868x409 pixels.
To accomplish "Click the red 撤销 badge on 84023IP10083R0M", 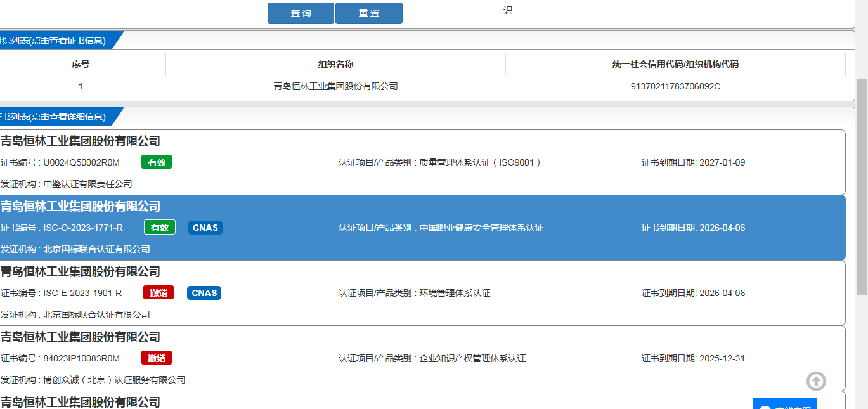I will point(157,358).
